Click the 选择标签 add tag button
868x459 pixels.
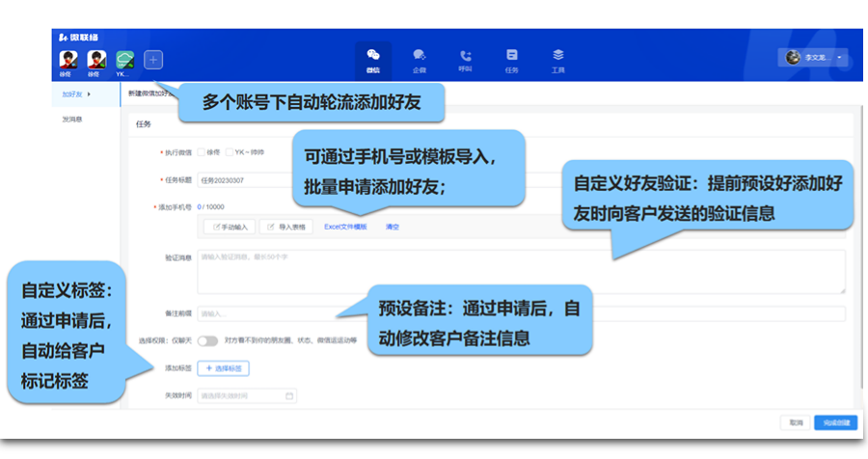(x=224, y=368)
